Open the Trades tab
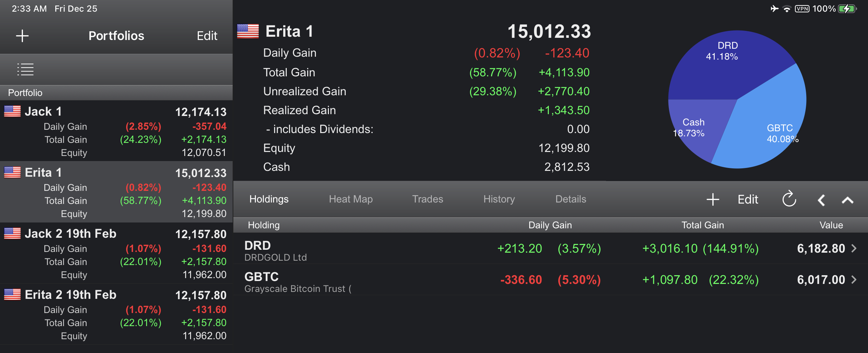This screenshot has width=868, height=353. [427, 199]
